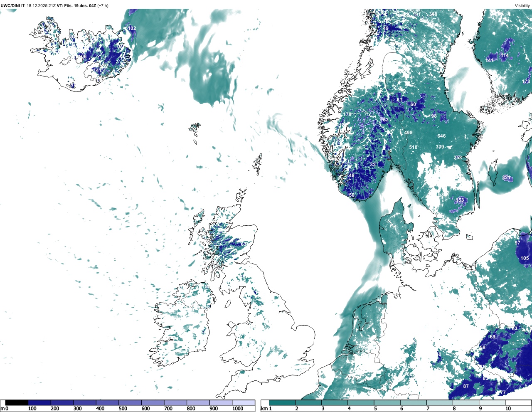532x412 pixels.
Task: Click the 5–6 km teal legend swatch
Action: point(387,402)
